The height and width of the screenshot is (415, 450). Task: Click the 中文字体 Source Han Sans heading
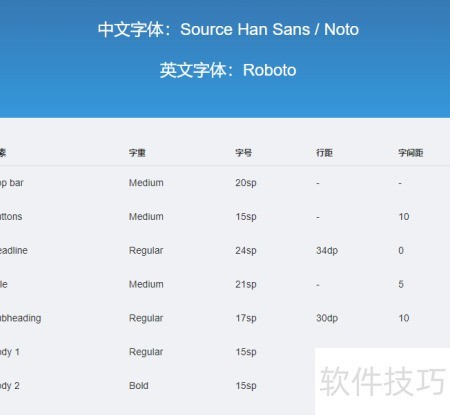click(x=228, y=29)
